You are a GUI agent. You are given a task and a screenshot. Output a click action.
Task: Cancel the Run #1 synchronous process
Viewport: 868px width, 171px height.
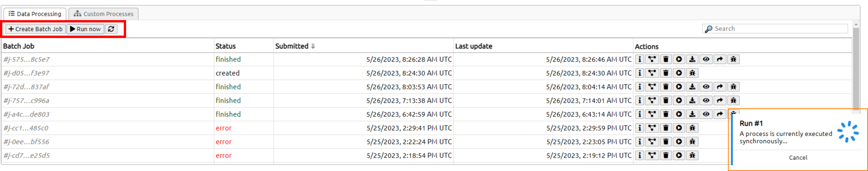[x=798, y=158]
